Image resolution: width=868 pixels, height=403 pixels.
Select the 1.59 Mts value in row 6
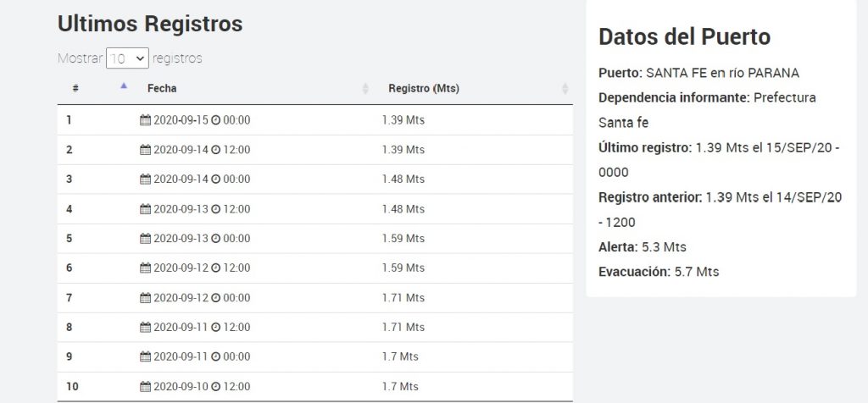(x=403, y=268)
